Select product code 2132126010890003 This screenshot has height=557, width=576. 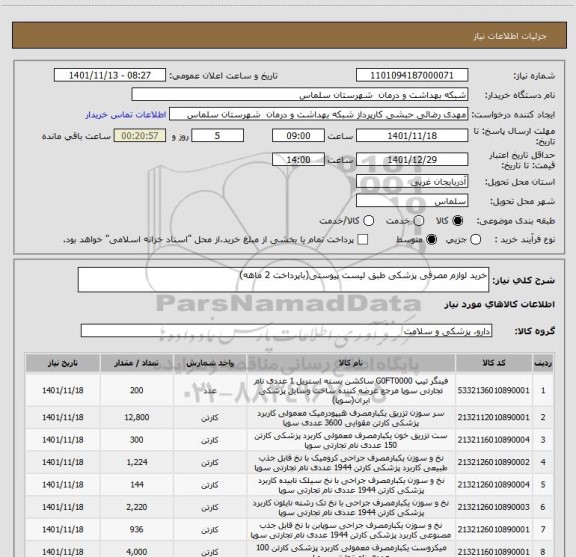pyautogui.click(x=494, y=507)
